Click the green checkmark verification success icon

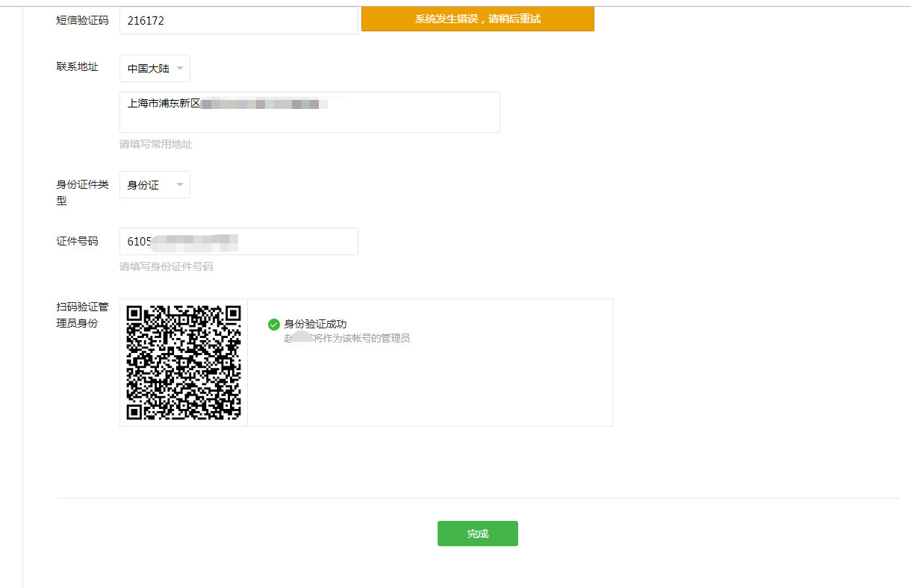coord(273,324)
